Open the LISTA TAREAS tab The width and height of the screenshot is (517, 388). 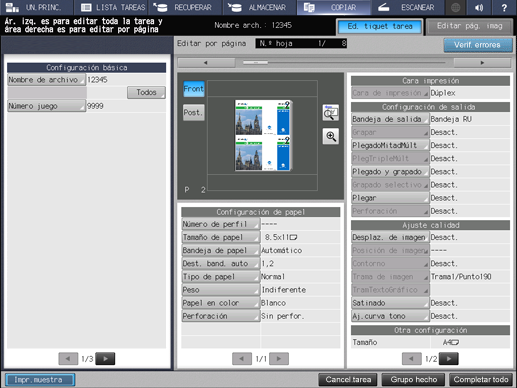coord(112,7)
